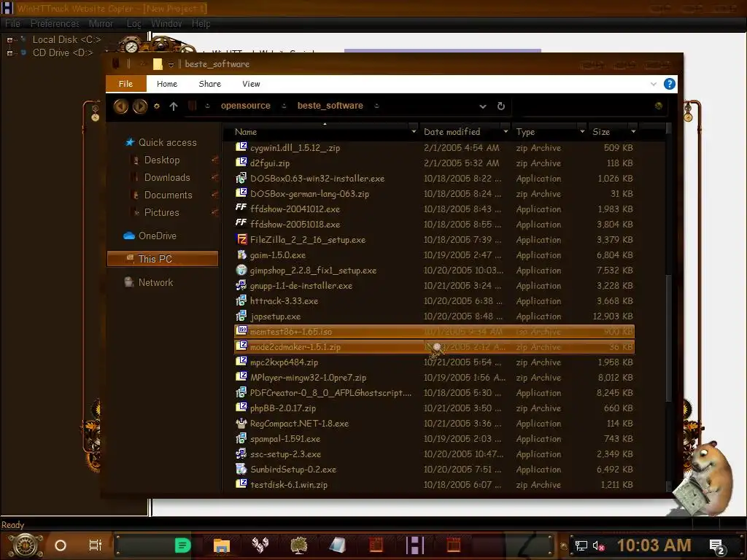The height and width of the screenshot is (560, 747).
Task: Select the SunbirdSetup-0.2.exe icon
Action: pos(241,469)
